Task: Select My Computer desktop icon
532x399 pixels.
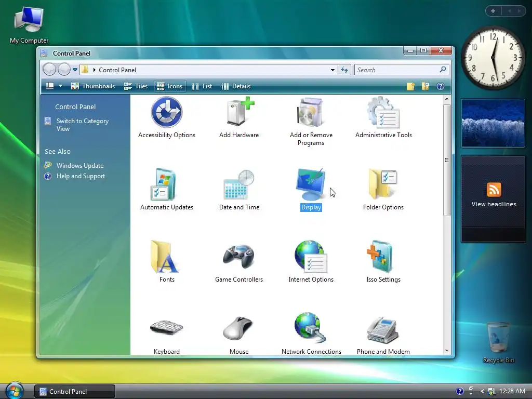Action: 29,25
